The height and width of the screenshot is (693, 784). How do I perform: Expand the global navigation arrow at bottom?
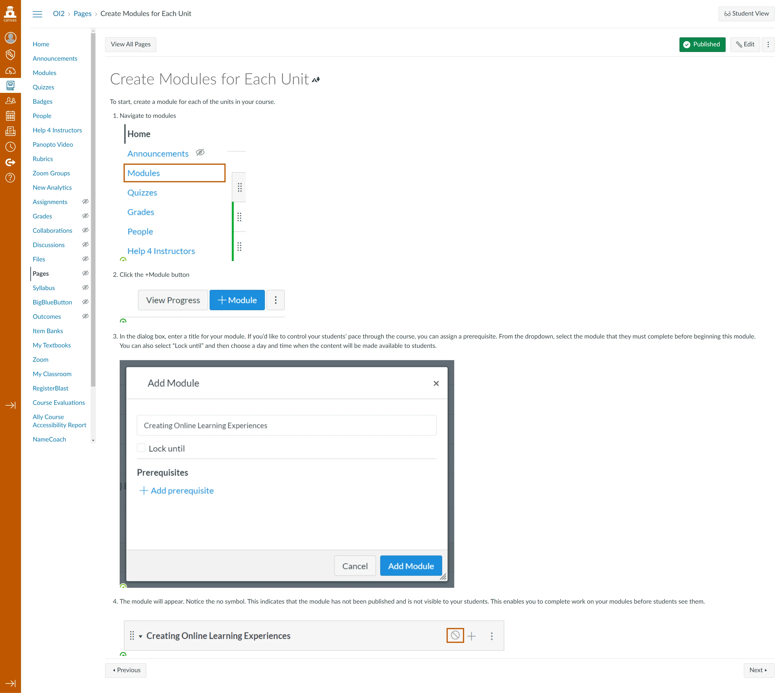tap(10, 683)
